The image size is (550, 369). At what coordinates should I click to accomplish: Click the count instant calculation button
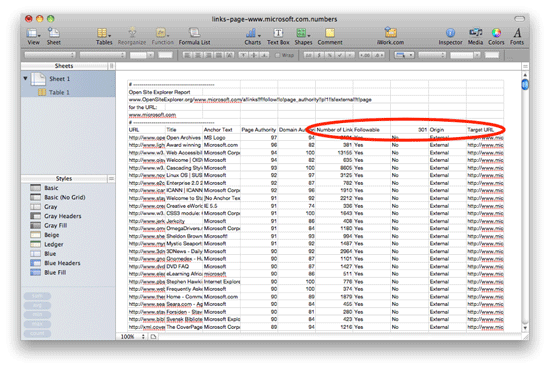point(37,333)
